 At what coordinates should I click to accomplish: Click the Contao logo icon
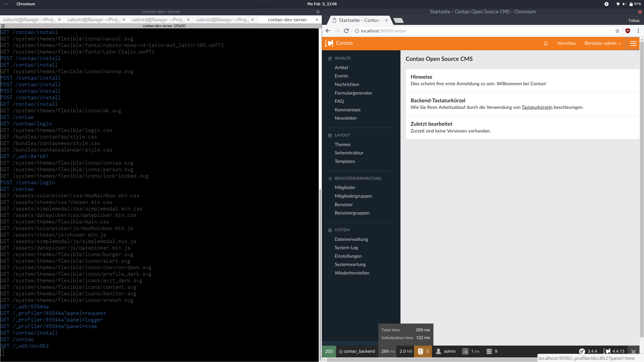point(329,43)
